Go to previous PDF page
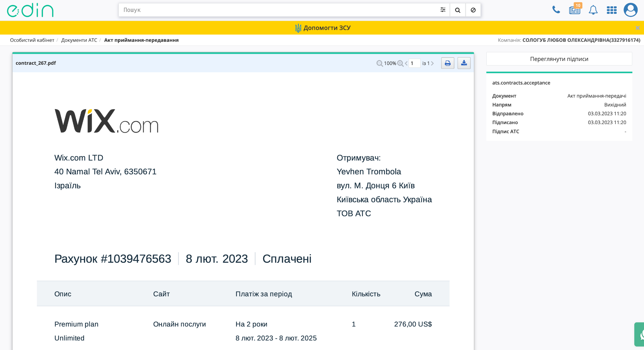644x350 pixels. click(x=406, y=63)
